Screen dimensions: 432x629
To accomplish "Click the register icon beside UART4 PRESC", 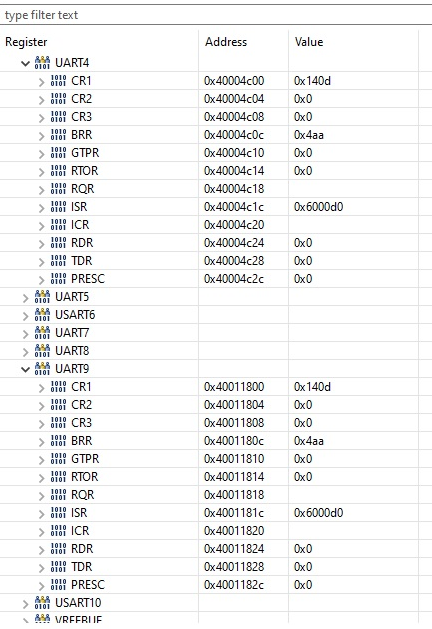I will coord(59,279).
